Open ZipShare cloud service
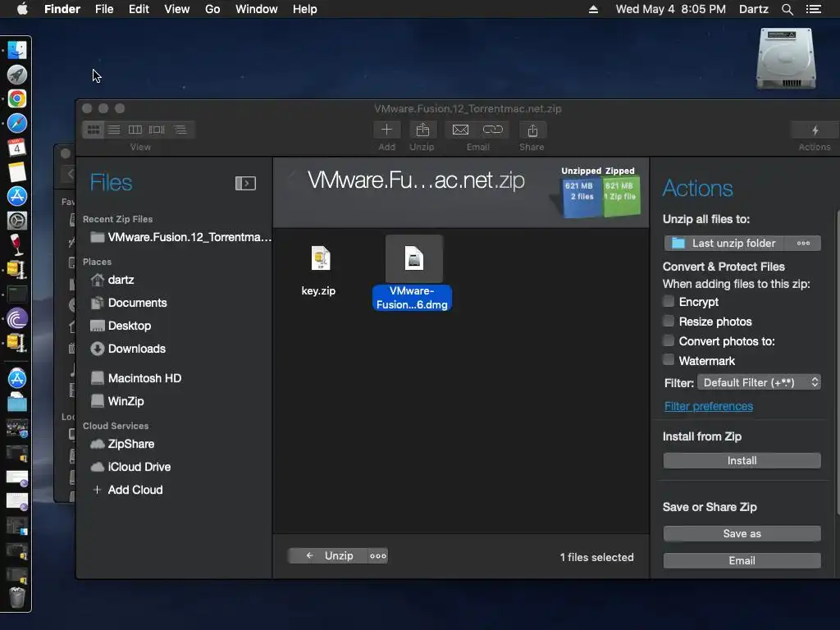 click(123, 444)
